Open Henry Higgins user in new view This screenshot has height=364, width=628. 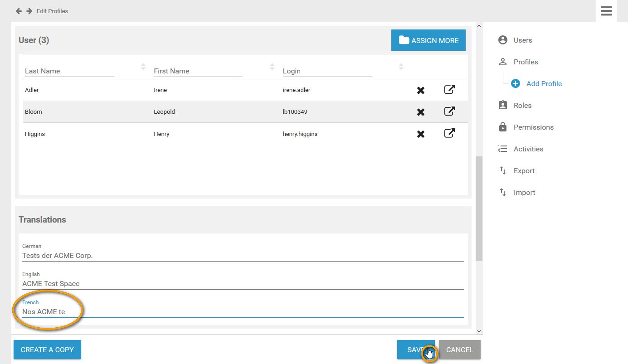[449, 133]
